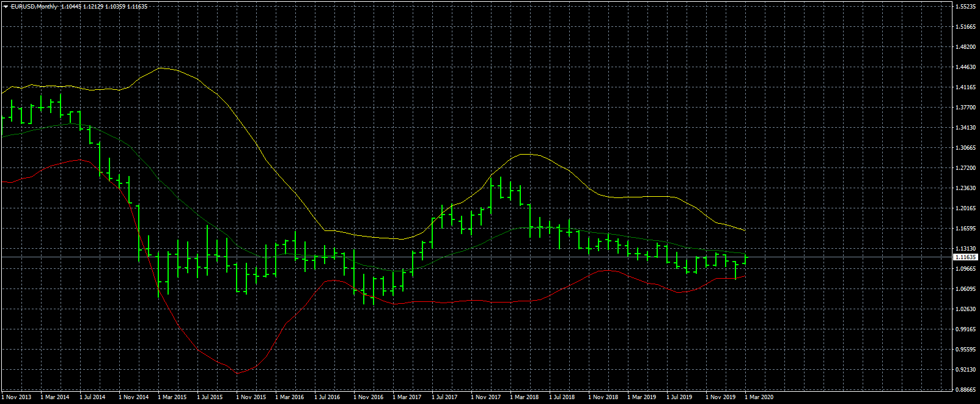Click the header low value 1.10359

tap(115, 6)
